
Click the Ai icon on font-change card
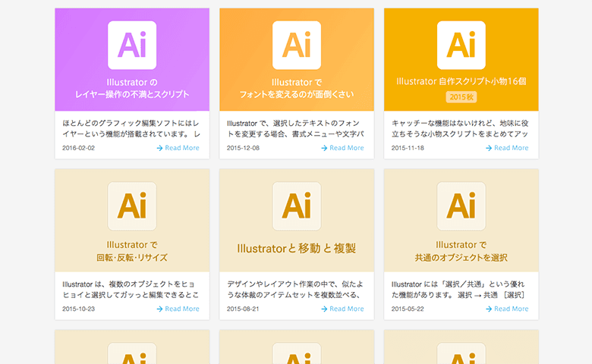coord(297,45)
